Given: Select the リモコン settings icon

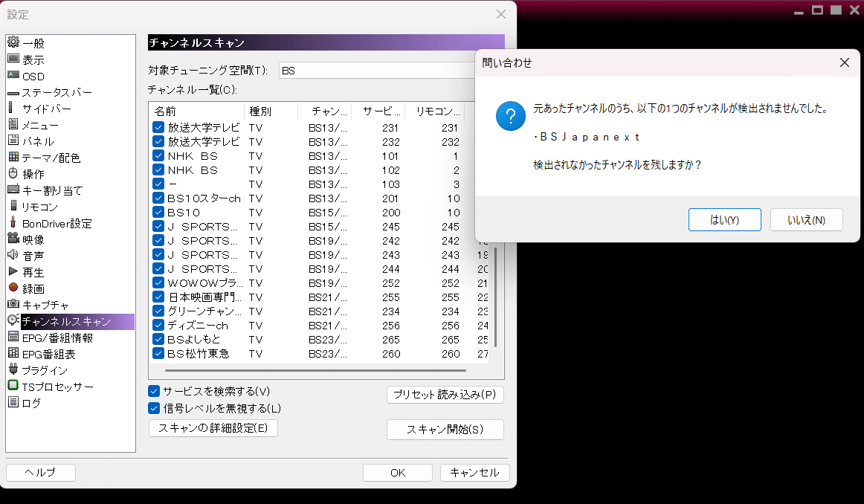Looking at the screenshot, I should [x=12, y=206].
